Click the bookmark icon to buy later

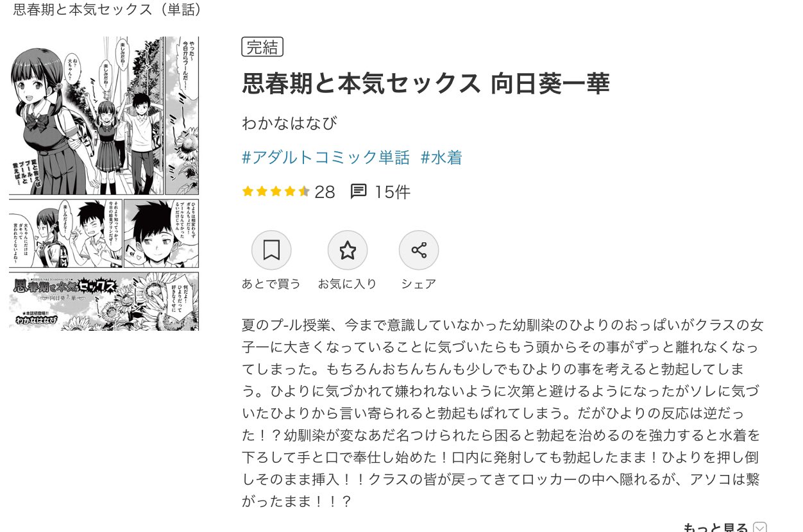pos(271,250)
